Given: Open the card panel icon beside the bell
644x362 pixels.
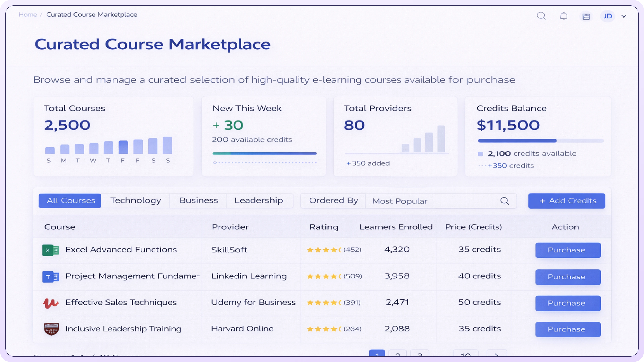Looking at the screenshot, I should point(586,16).
